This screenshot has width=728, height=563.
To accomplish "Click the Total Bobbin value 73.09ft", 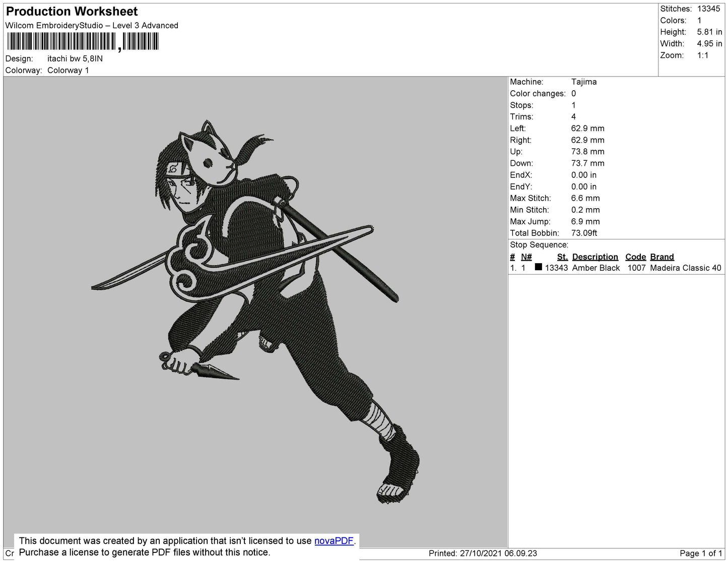I will [584, 233].
